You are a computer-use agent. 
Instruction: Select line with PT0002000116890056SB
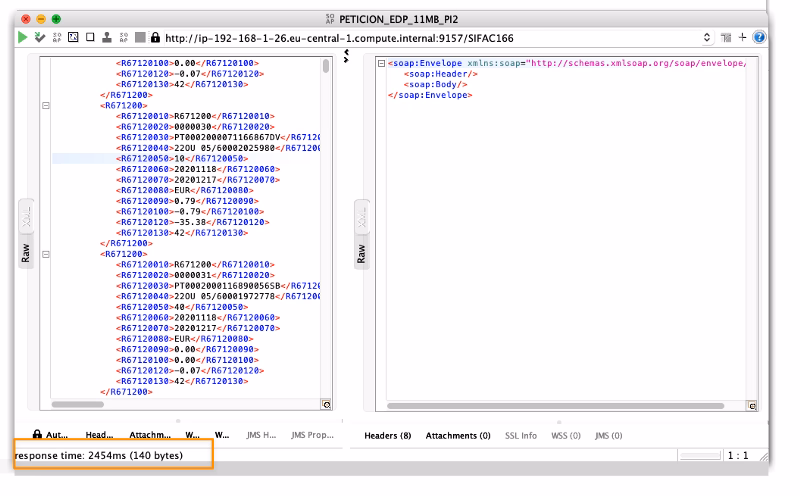(x=218, y=286)
